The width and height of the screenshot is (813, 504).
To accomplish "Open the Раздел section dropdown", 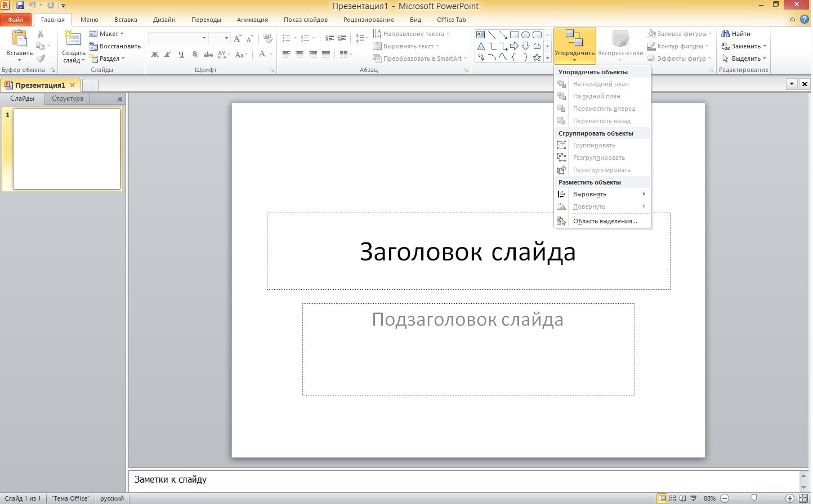I will pos(107,58).
